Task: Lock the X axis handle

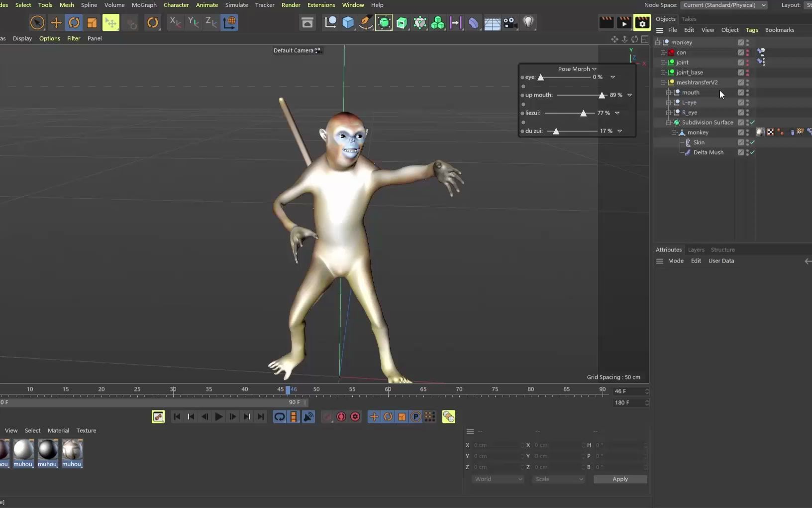Action: (175, 22)
